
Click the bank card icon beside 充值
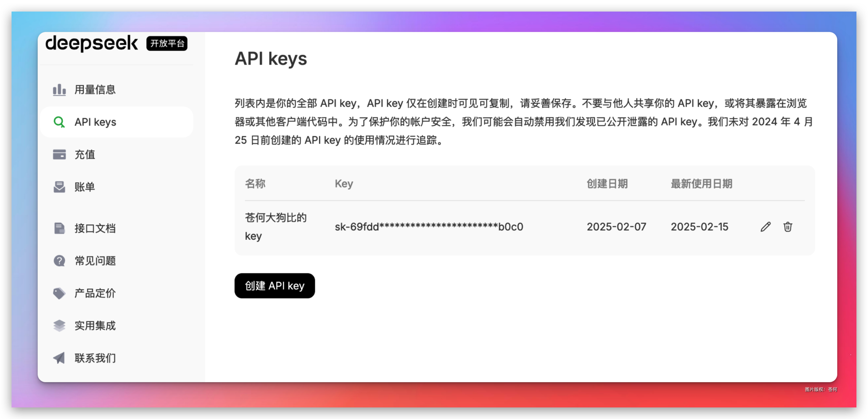tap(59, 154)
